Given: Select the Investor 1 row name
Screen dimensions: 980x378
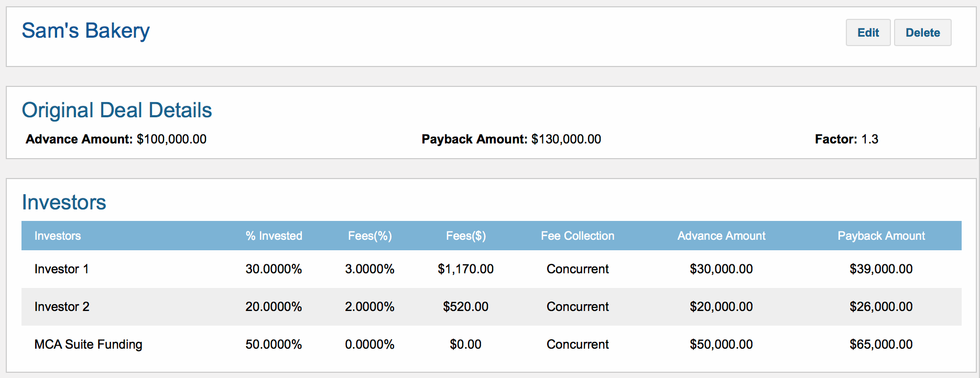Looking at the screenshot, I should point(61,269).
